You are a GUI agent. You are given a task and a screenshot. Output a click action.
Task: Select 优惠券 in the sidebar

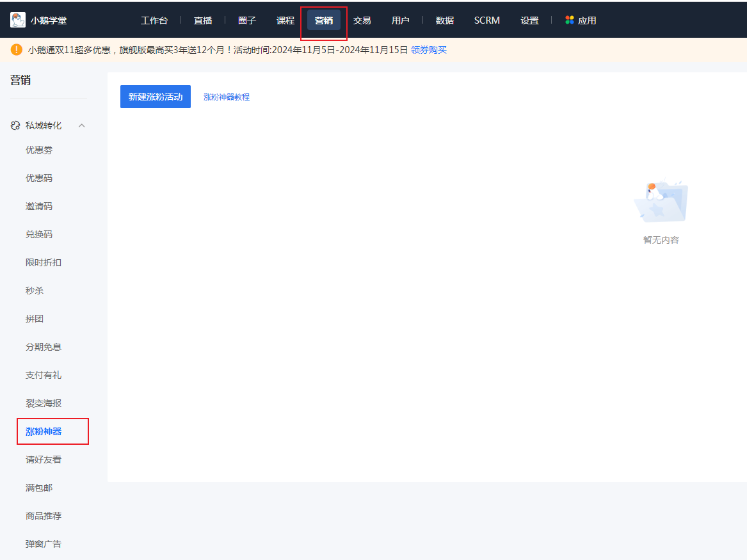tap(39, 150)
